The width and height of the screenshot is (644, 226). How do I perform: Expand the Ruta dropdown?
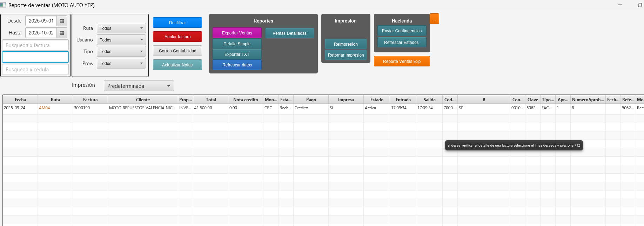(x=121, y=28)
